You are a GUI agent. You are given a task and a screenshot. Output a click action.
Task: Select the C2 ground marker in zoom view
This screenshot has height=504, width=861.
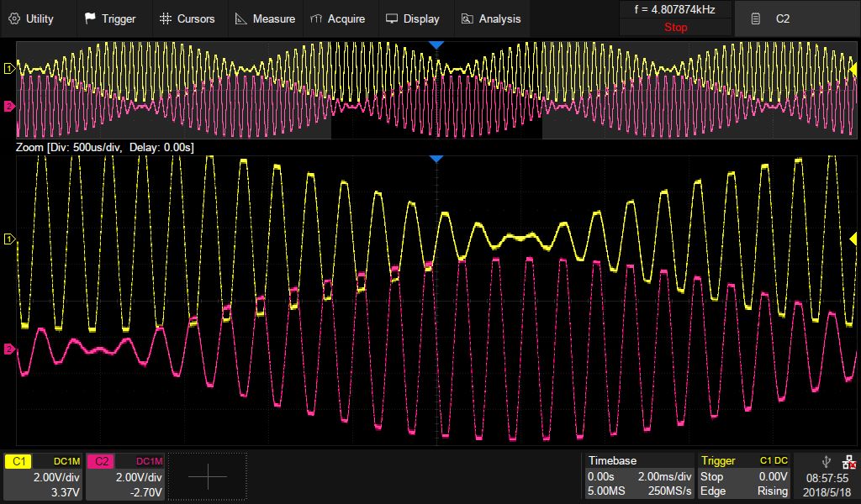pos(9,349)
